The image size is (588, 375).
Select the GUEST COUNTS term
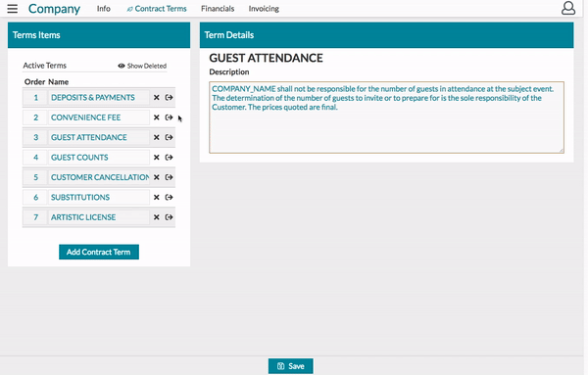[x=99, y=158]
